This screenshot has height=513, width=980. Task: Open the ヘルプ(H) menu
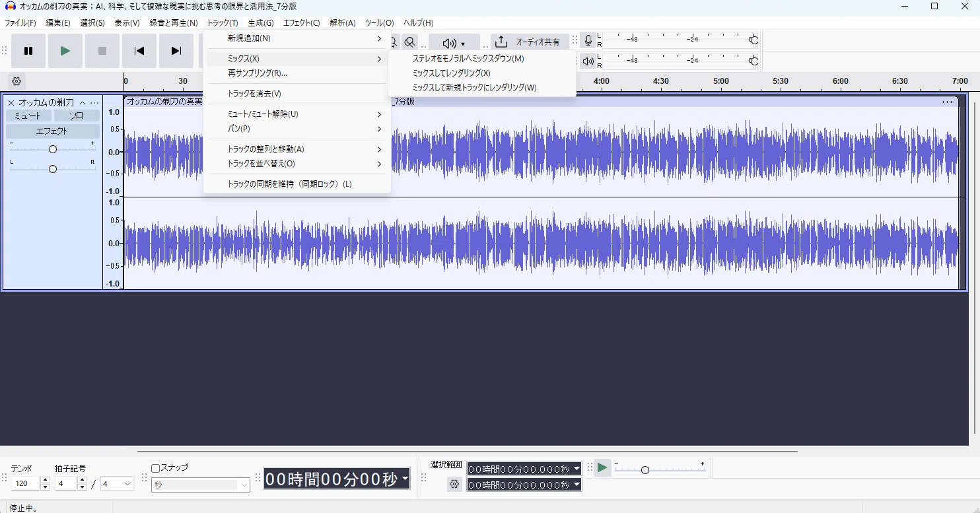click(419, 23)
